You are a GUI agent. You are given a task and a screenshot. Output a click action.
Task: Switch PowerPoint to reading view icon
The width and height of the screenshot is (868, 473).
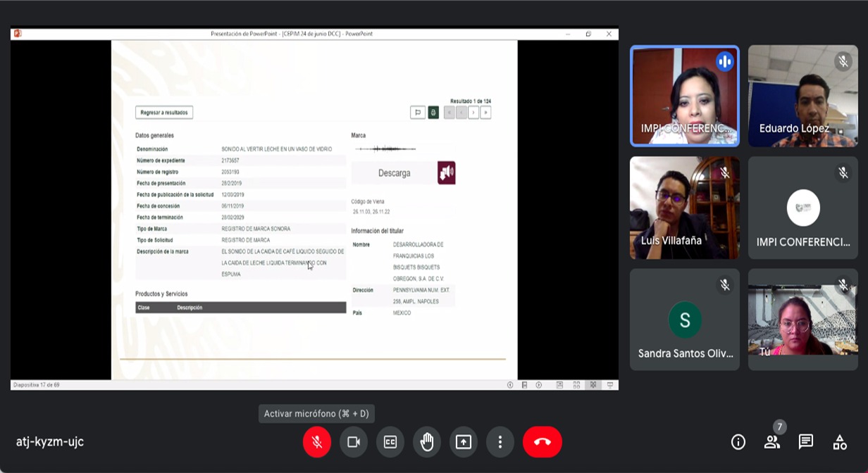(x=593, y=385)
